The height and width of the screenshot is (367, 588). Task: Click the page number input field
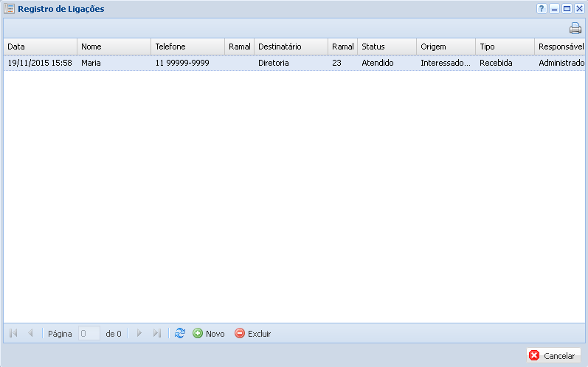pyautogui.click(x=89, y=334)
